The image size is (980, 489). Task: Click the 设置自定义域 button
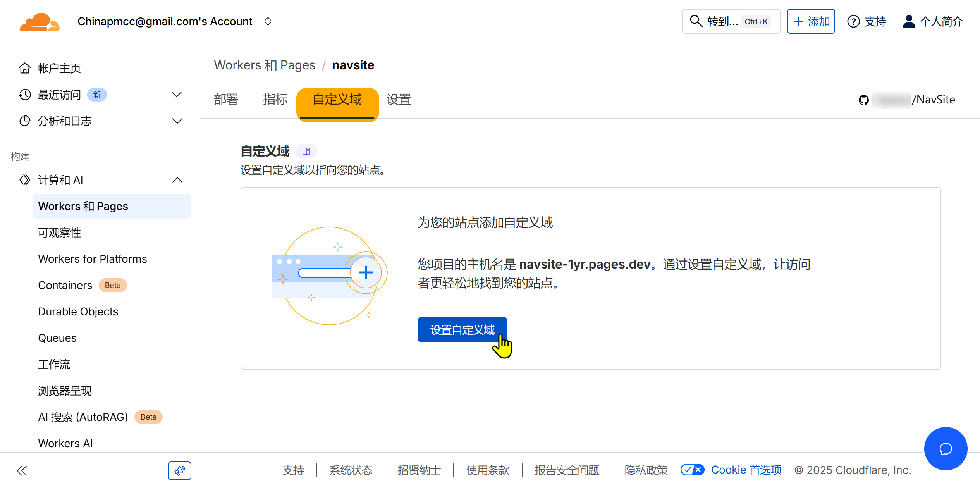click(462, 330)
